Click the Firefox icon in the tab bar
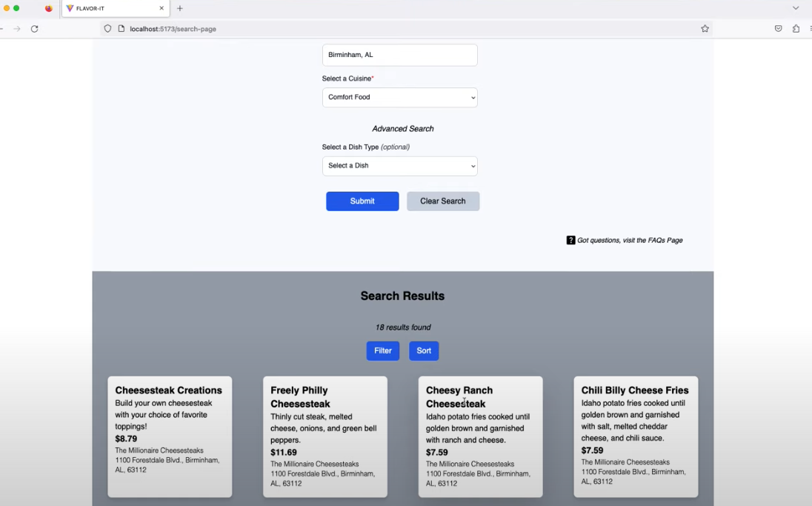Screen dimensions: 812x506 pos(49,8)
